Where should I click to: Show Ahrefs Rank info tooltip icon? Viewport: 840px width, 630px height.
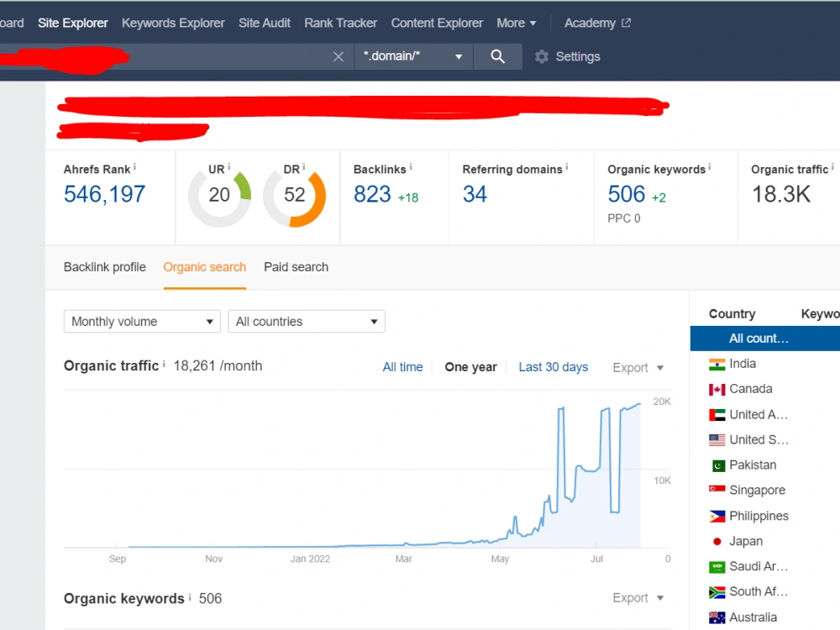click(134, 167)
